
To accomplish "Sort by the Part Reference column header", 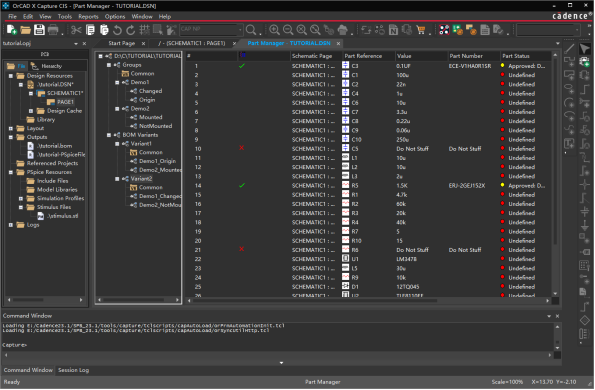I will tap(369, 56).
